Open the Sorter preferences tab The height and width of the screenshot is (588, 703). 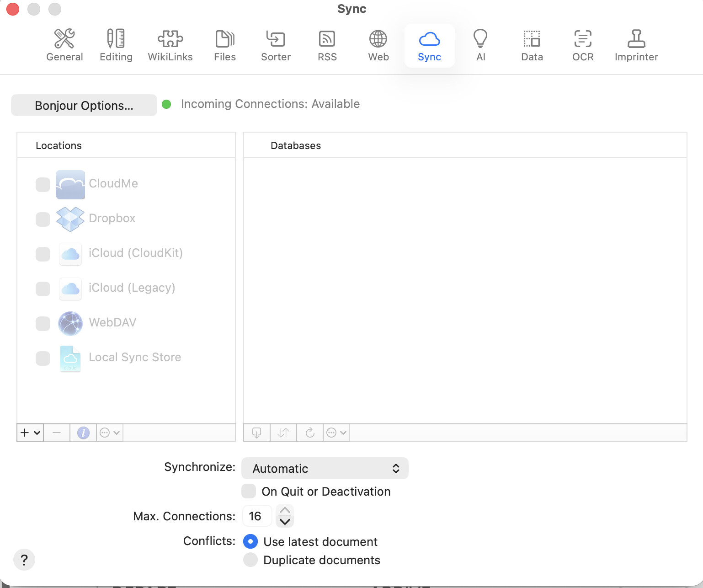pyautogui.click(x=276, y=45)
